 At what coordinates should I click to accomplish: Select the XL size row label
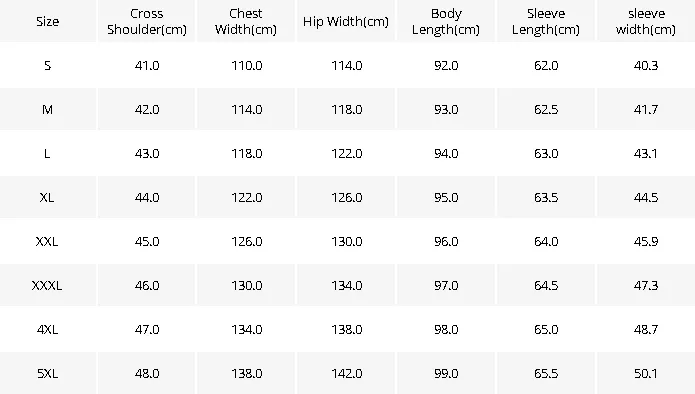click(47, 198)
